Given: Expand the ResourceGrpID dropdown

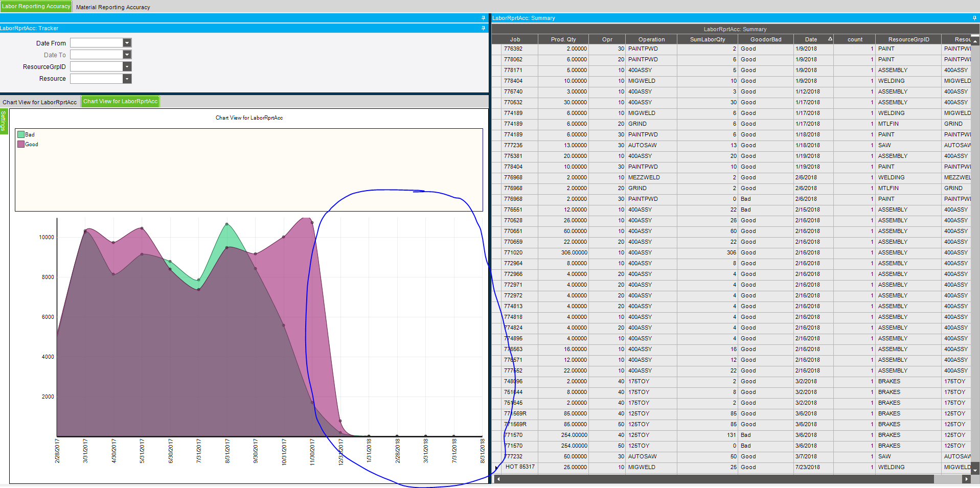Looking at the screenshot, I should 127,66.
